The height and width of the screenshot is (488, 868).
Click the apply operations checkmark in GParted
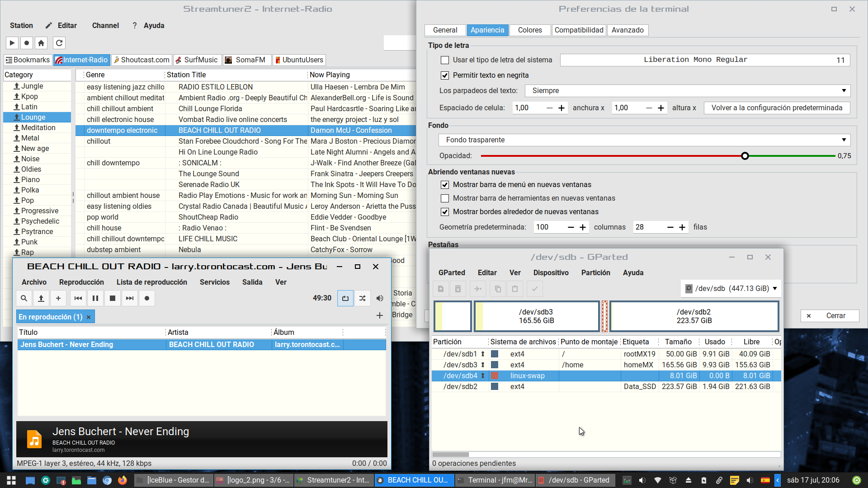click(x=535, y=289)
